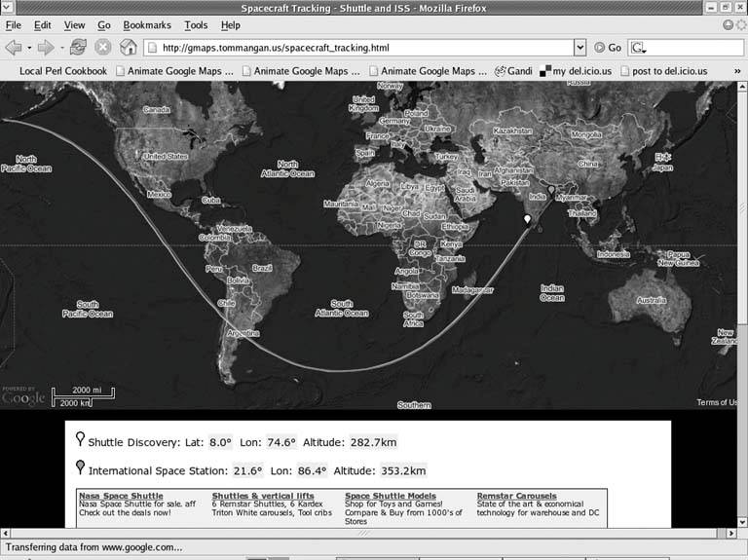
Task: Expand the URL history dropdown arrow
Action: (580, 47)
